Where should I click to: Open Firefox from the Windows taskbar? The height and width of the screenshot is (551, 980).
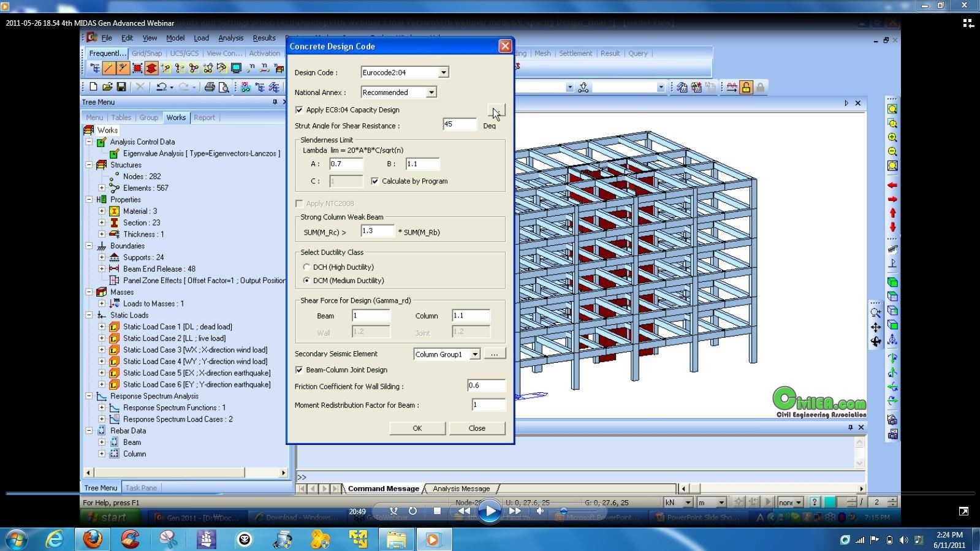click(x=93, y=539)
